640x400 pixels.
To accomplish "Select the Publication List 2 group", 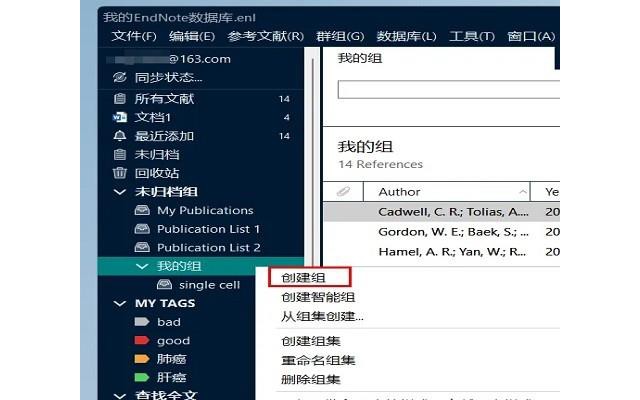I will pos(209,247).
